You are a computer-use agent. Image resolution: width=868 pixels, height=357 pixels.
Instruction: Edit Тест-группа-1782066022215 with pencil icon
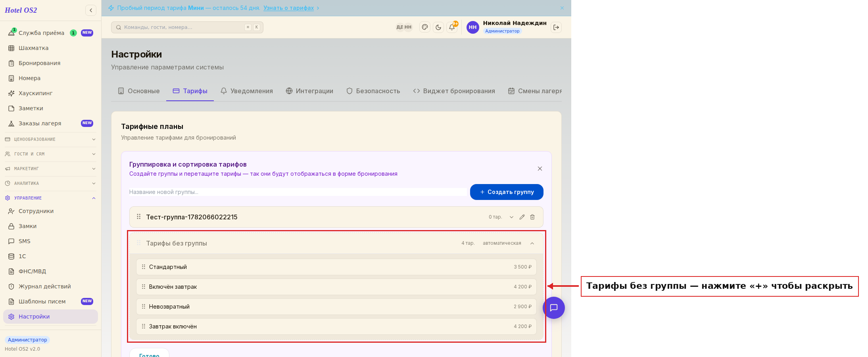[x=522, y=217]
